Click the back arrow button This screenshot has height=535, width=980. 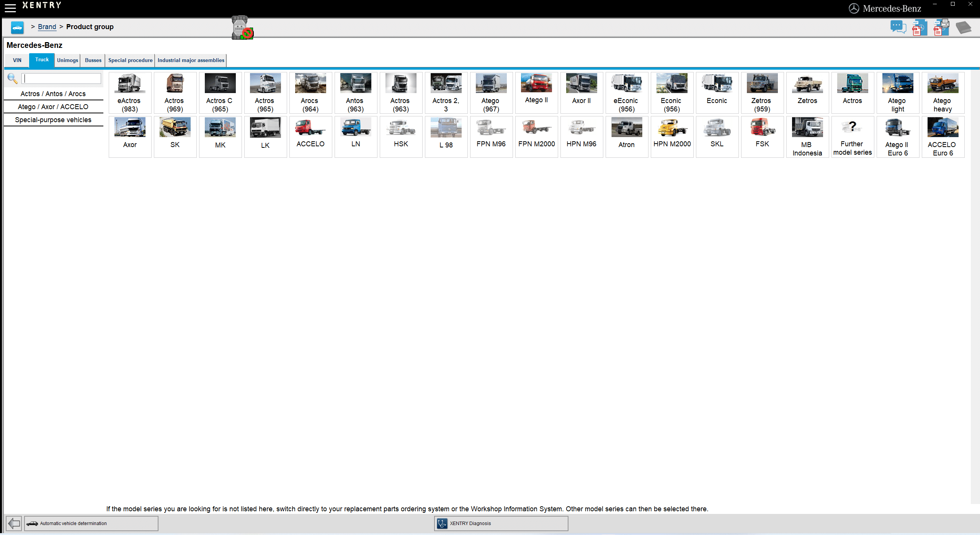tap(14, 523)
